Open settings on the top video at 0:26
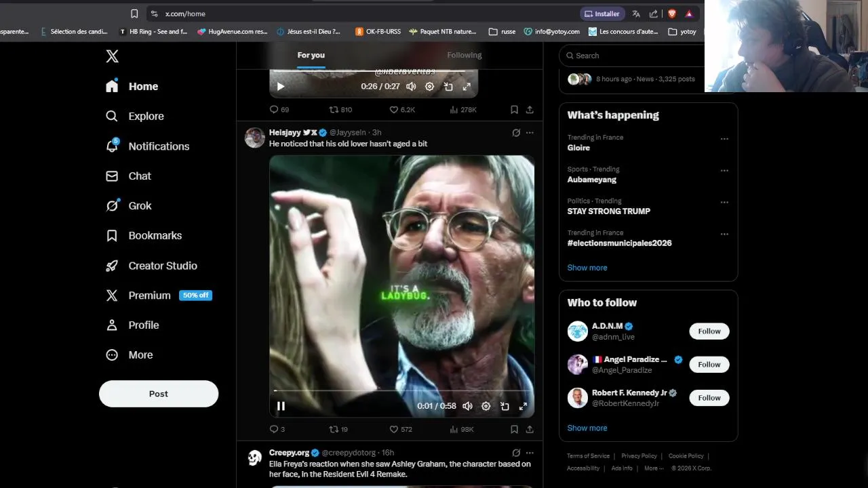The height and width of the screenshot is (488, 868). click(x=429, y=86)
